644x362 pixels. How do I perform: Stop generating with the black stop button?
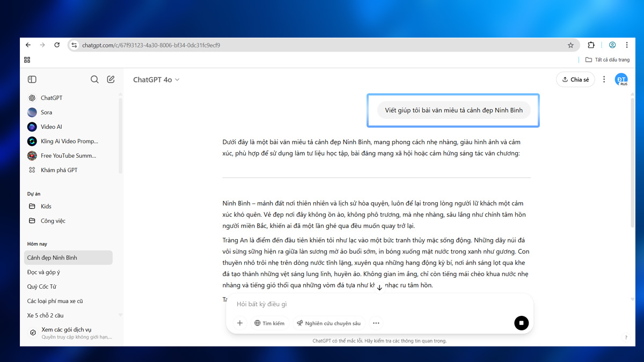tap(521, 323)
